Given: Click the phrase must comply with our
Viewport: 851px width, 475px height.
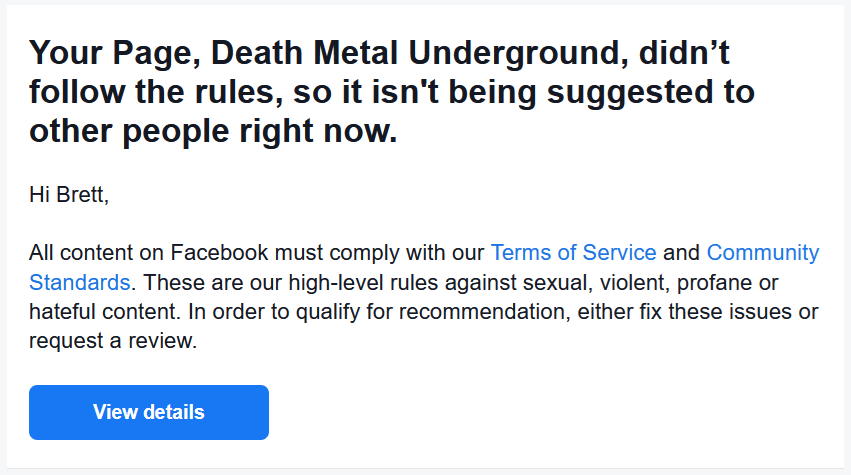Looking at the screenshot, I should pos(379,253).
